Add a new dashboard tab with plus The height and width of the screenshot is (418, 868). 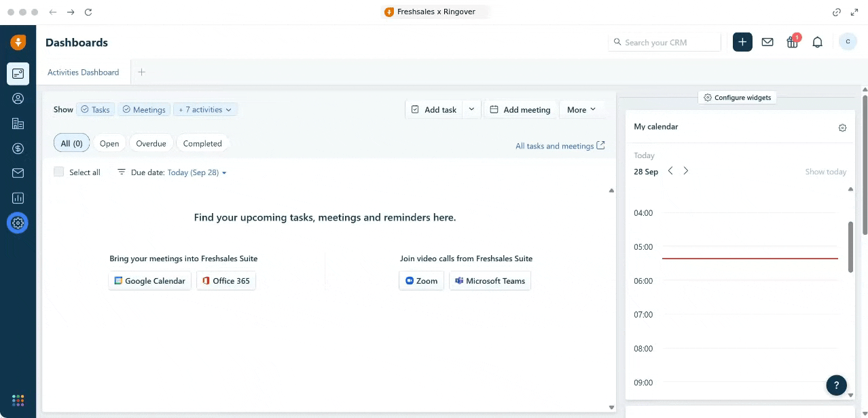point(142,72)
